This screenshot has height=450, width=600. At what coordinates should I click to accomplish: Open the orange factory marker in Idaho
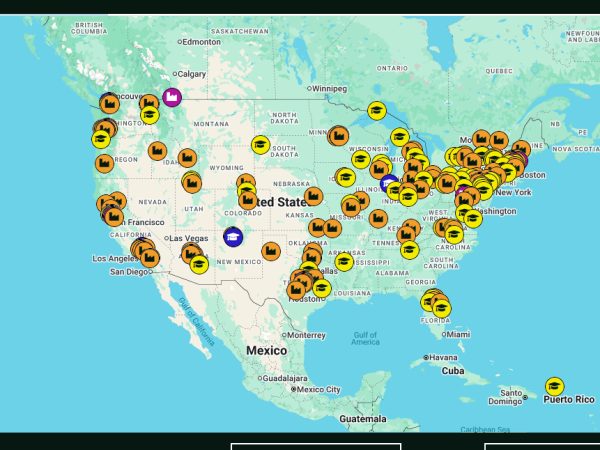[157, 150]
